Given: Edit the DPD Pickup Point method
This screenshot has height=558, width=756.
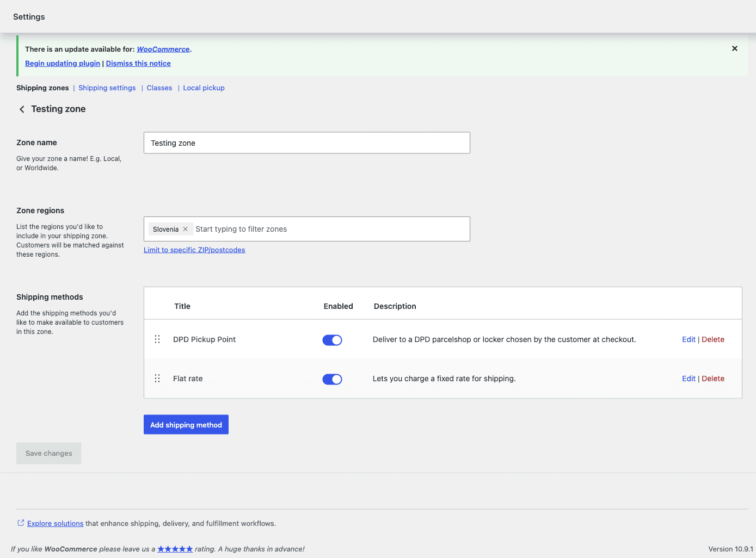Looking at the screenshot, I should [689, 339].
